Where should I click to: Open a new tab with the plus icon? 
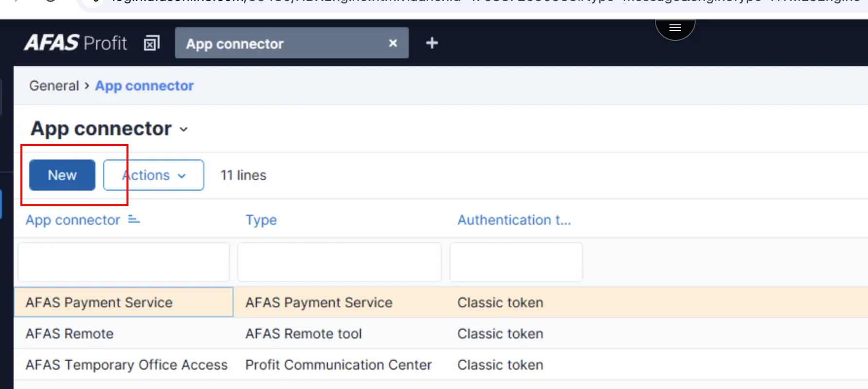[432, 43]
